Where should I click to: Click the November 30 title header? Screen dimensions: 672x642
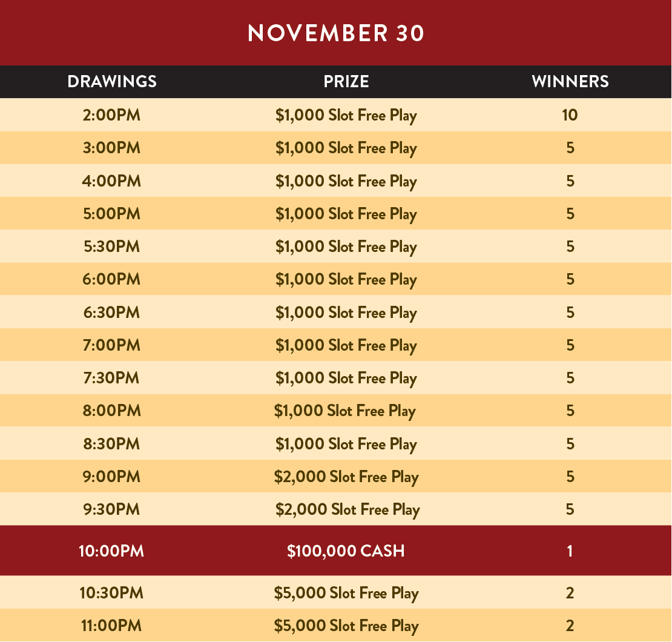(336, 33)
